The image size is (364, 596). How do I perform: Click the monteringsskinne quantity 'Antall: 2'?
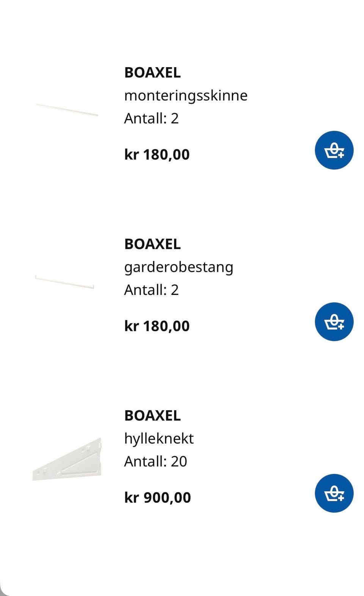151,118
